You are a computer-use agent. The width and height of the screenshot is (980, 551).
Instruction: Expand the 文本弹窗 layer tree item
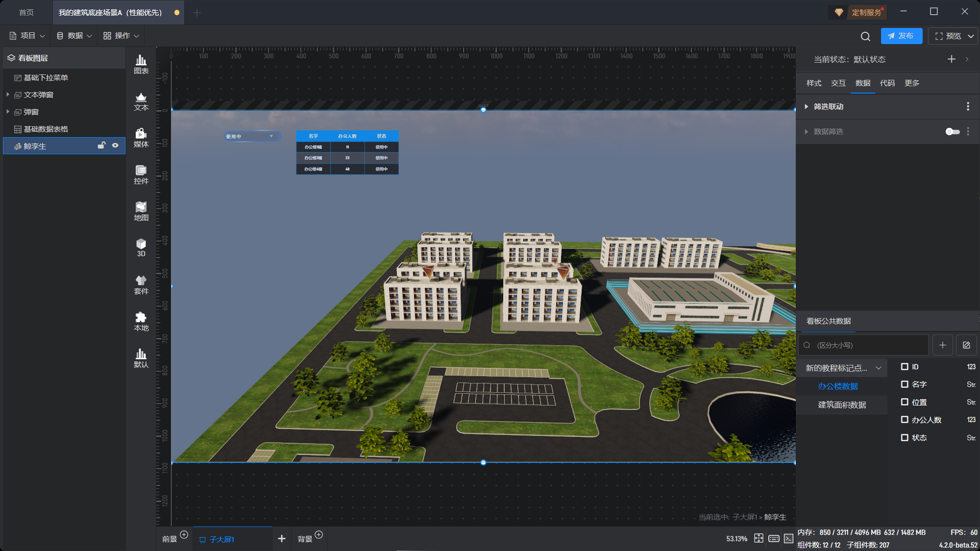click(8, 95)
